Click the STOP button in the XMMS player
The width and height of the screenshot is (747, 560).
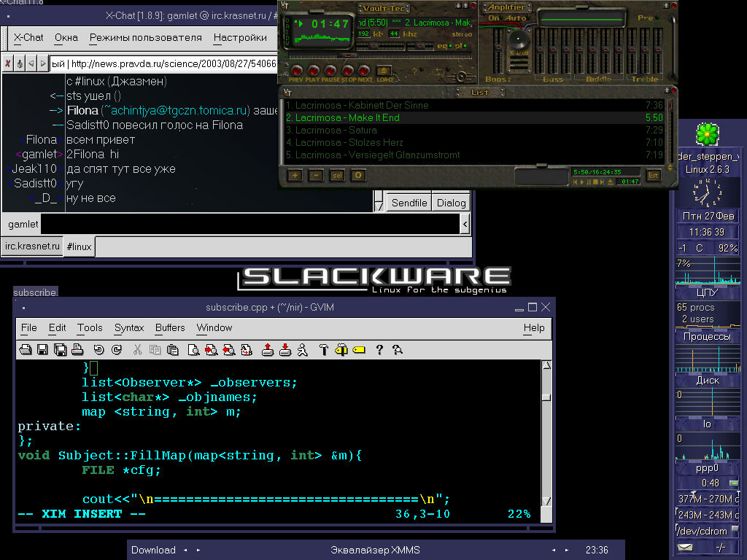point(349,71)
